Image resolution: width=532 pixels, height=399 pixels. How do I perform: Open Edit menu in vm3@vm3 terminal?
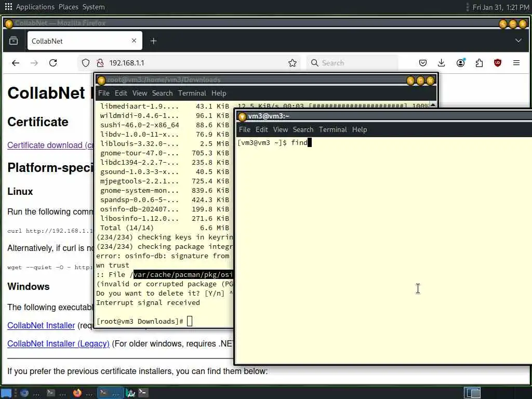[x=262, y=129]
